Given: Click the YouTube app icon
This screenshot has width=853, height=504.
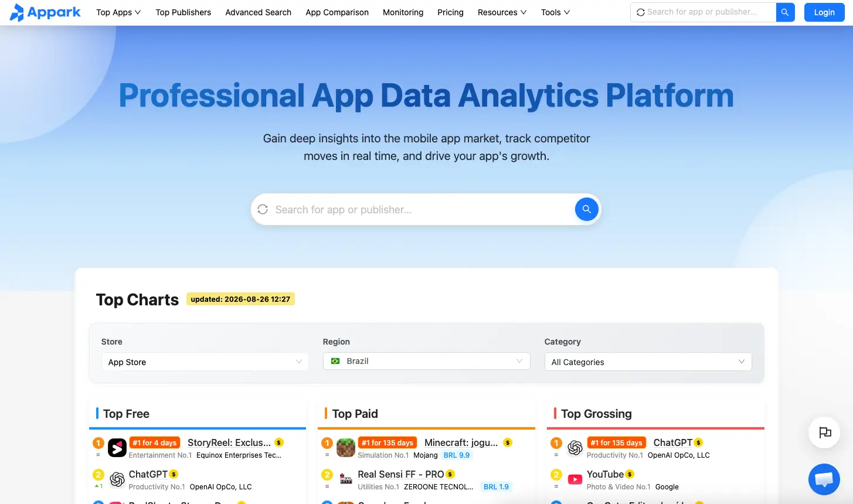Looking at the screenshot, I should 575,479.
